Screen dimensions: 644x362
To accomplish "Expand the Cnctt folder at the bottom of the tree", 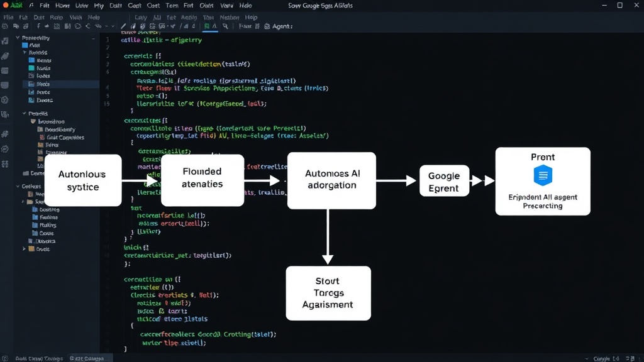I will 25,249.
